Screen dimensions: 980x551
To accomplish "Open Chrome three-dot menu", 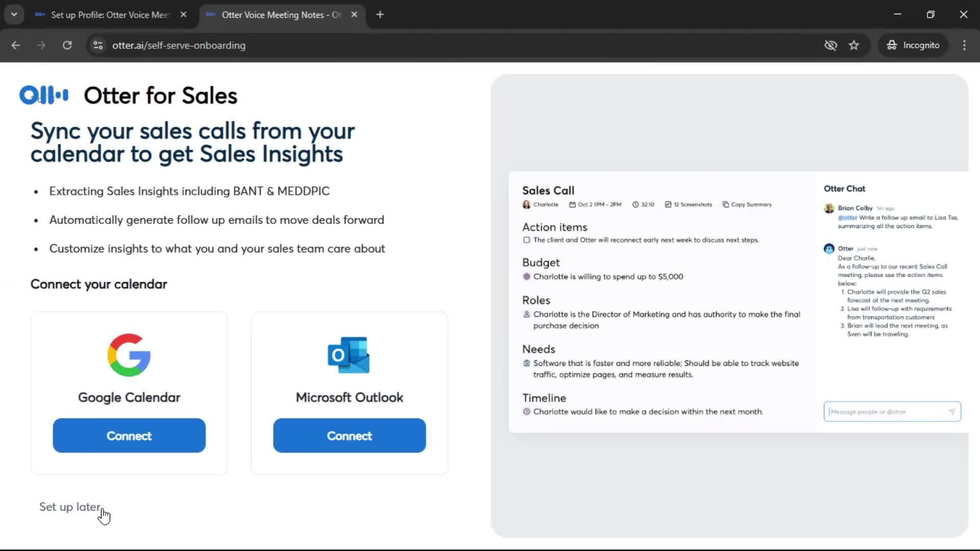I will point(964,45).
